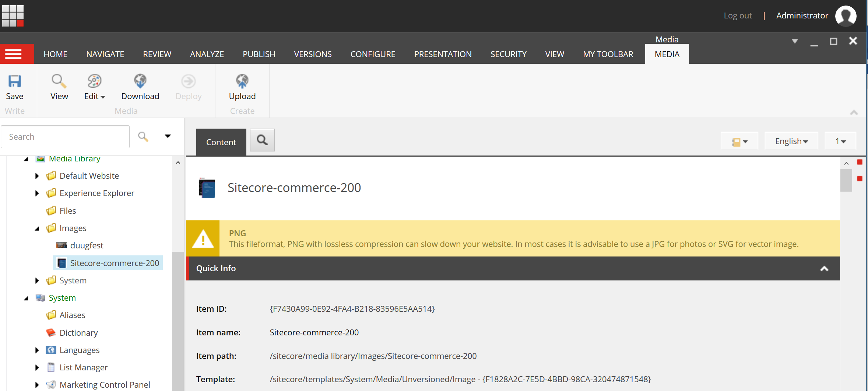Screen dimensions: 868x391
Task: Click the Item ID GUID value
Action: (x=352, y=309)
